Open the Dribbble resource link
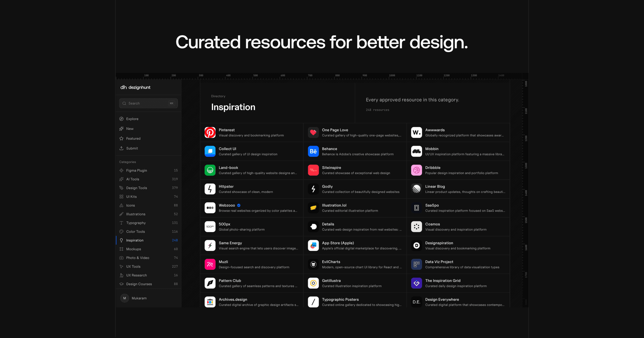This screenshot has height=338, width=644. [x=459, y=170]
